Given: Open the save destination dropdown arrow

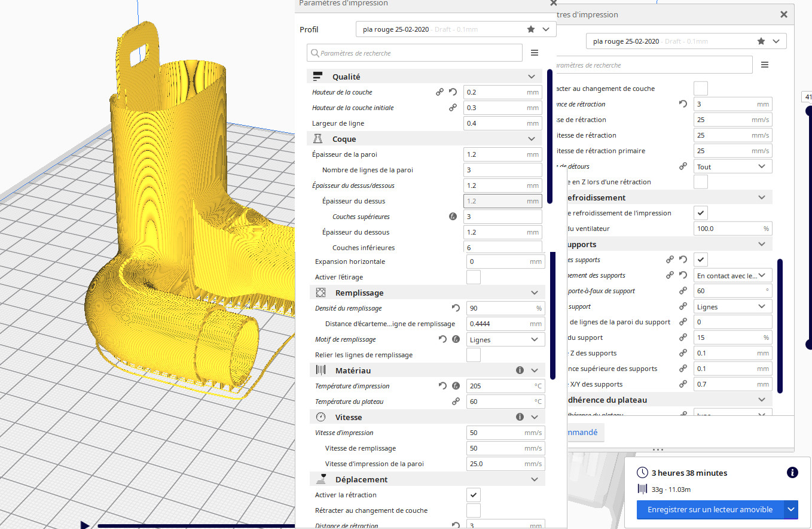Looking at the screenshot, I should click(x=791, y=510).
